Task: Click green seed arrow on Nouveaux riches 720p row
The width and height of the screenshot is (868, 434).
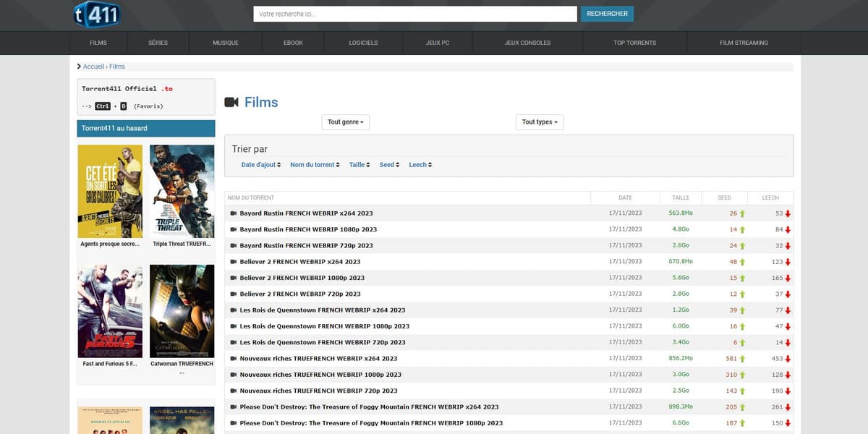Action: coord(742,391)
